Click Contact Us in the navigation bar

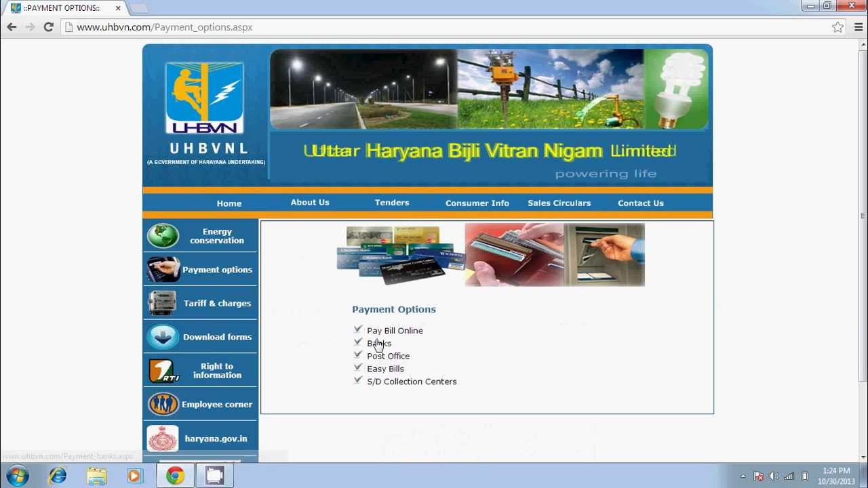tap(641, 203)
